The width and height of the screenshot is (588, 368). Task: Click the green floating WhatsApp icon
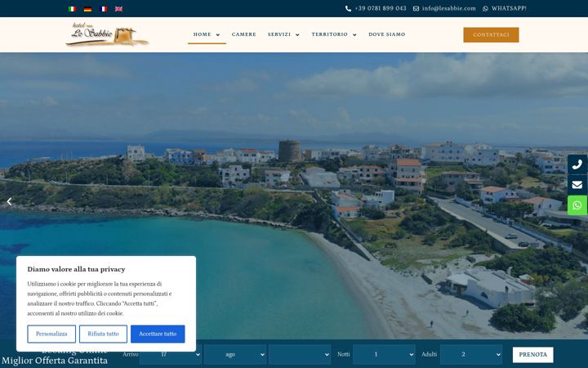577,205
